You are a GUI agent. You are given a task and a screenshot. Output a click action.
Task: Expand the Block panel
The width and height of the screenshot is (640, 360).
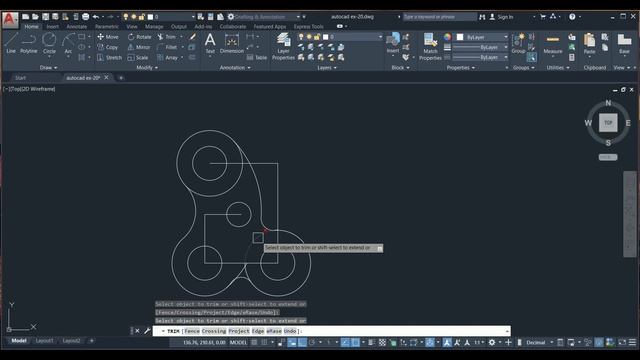point(400,68)
